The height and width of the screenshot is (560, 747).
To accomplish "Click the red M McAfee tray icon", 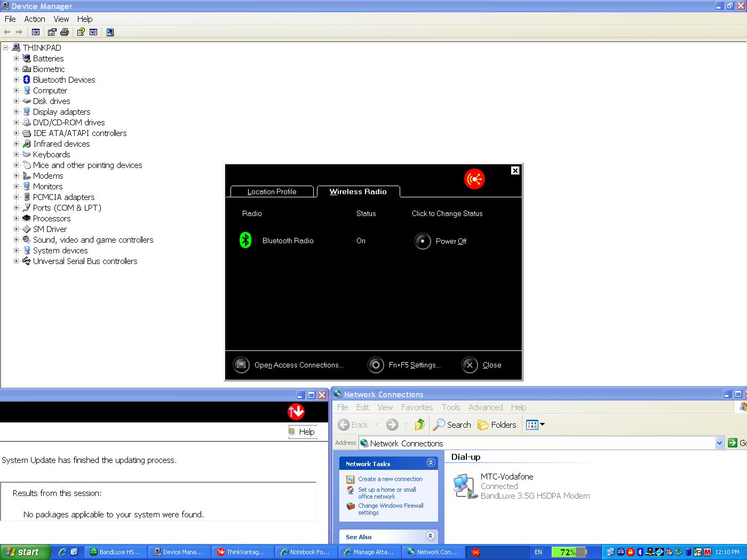I will pos(708,552).
